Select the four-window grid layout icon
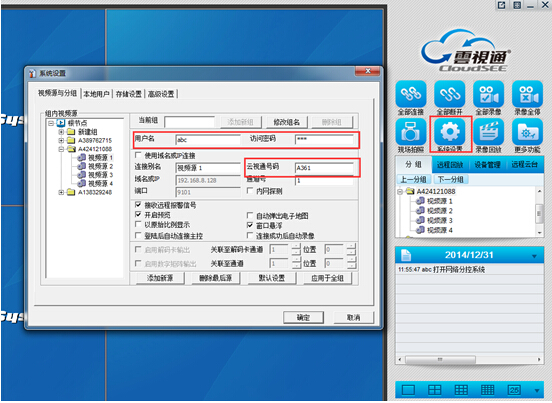 point(434,390)
